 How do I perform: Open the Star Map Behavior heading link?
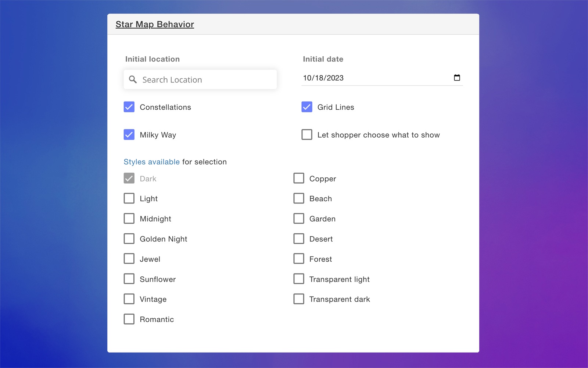click(155, 24)
